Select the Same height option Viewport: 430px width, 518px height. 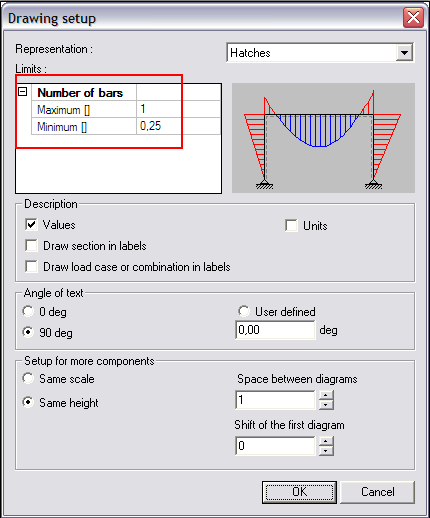tap(28, 402)
